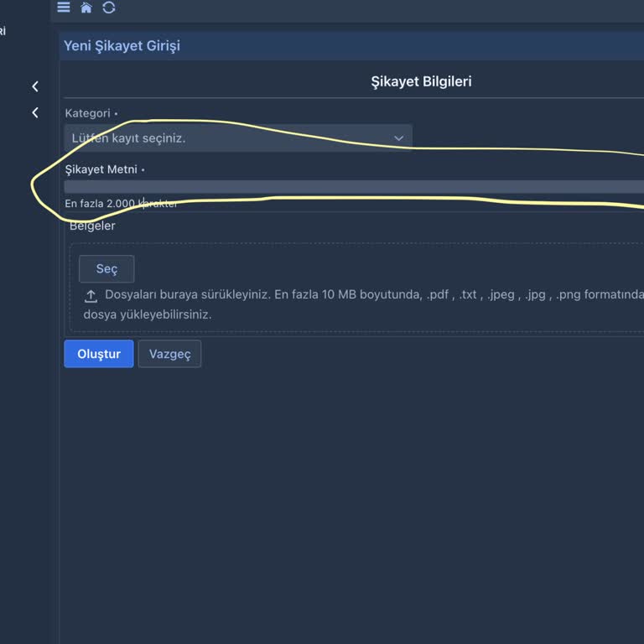Click the Şikayet Bilgileri section heading
This screenshot has width=644, height=644.
[x=421, y=81]
